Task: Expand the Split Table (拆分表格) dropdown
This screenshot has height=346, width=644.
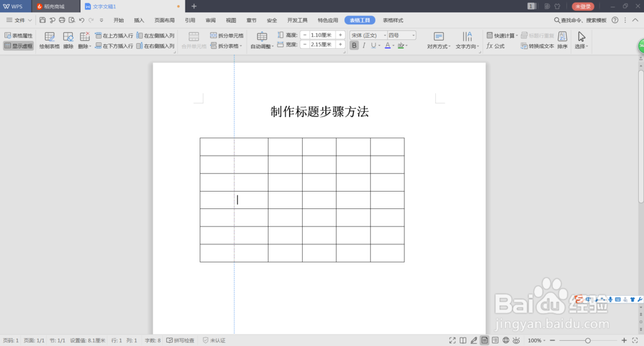Action: point(226,46)
